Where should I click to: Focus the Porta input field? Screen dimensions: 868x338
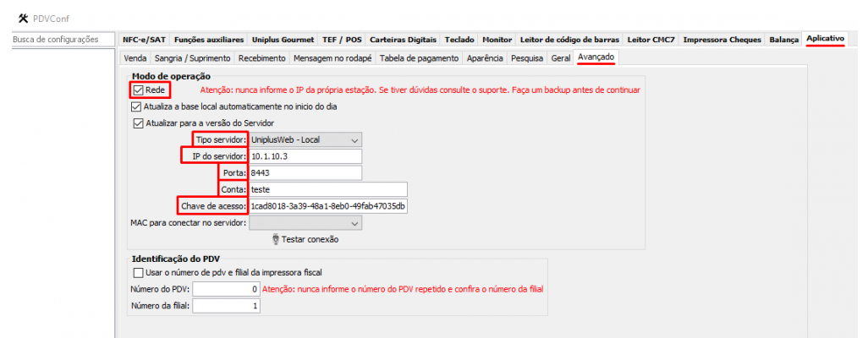[305, 173]
